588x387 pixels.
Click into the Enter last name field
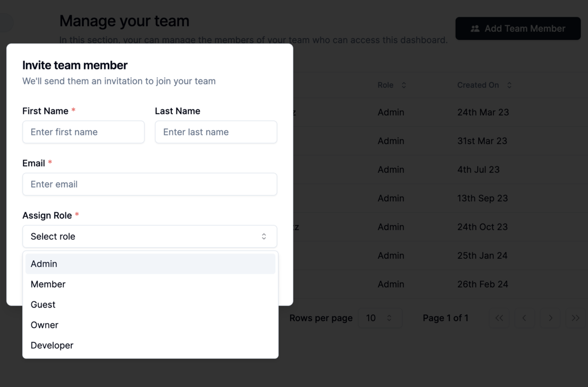click(x=216, y=132)
